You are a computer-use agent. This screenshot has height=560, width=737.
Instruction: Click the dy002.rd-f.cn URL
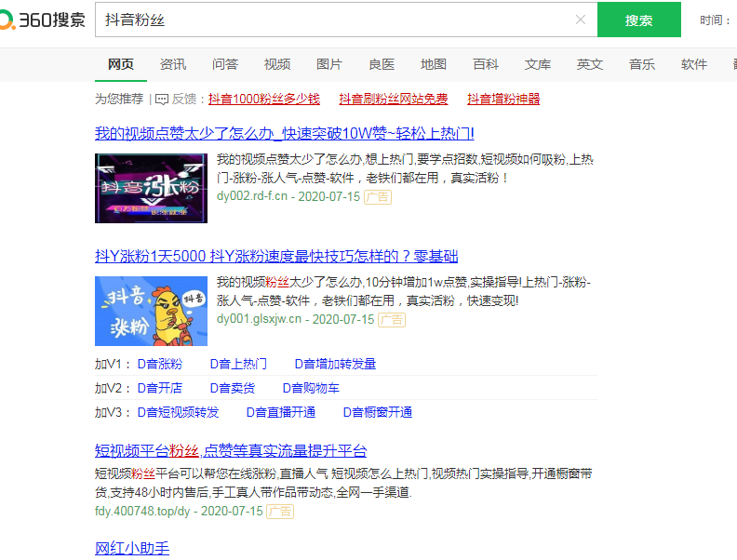pos(252,196)
